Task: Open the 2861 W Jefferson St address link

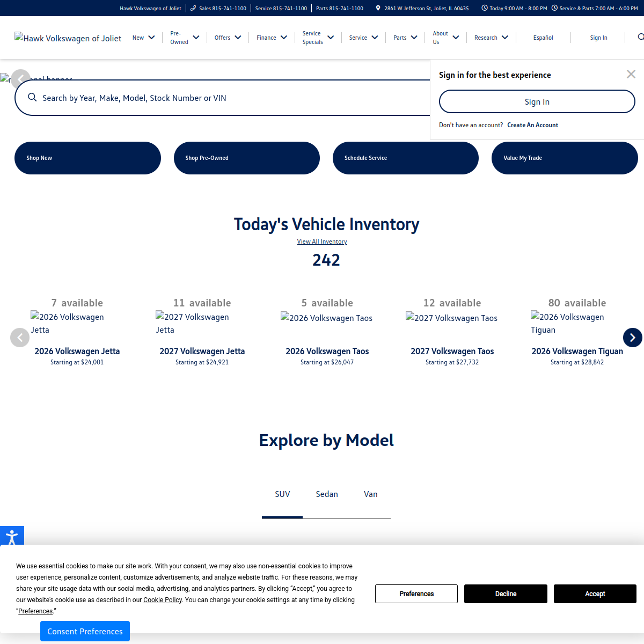Action: [427, 8]
